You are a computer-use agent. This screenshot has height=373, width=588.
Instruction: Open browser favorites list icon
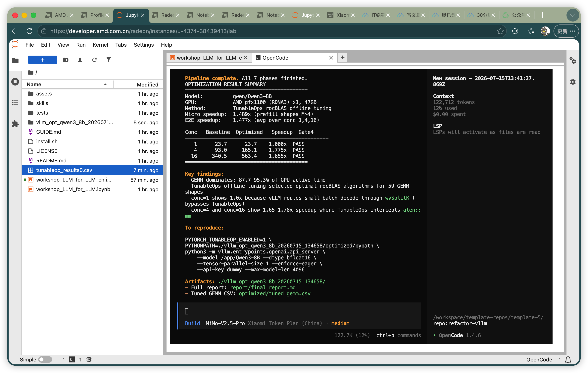(531, 31)
